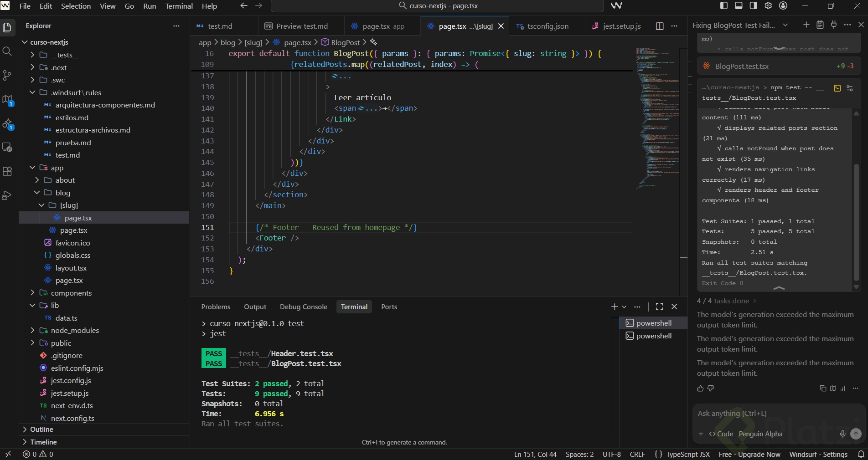This screenshot has width=868, height=460.
Task: Choose the Penguin Alpha model selector
Action: (760, 434)
